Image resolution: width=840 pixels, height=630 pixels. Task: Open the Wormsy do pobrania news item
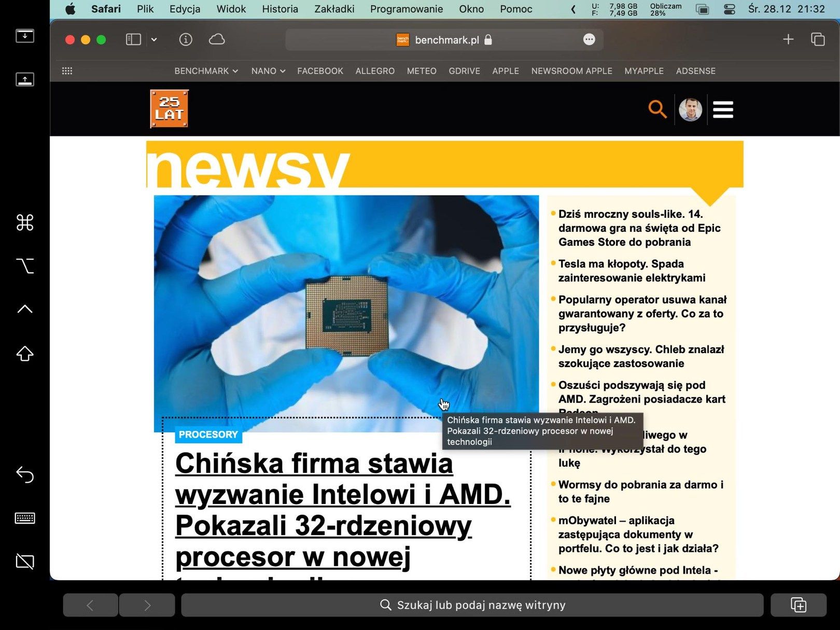(641, 492)
